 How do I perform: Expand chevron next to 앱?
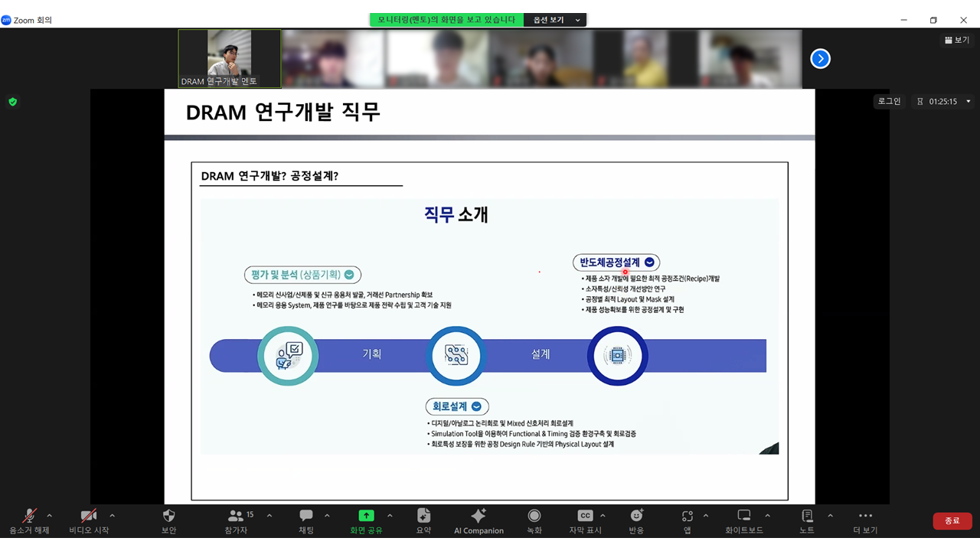point(706,516)
